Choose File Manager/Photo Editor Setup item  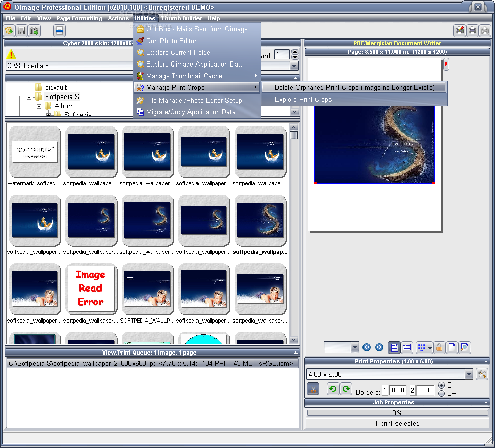click(x=197, y=100)
